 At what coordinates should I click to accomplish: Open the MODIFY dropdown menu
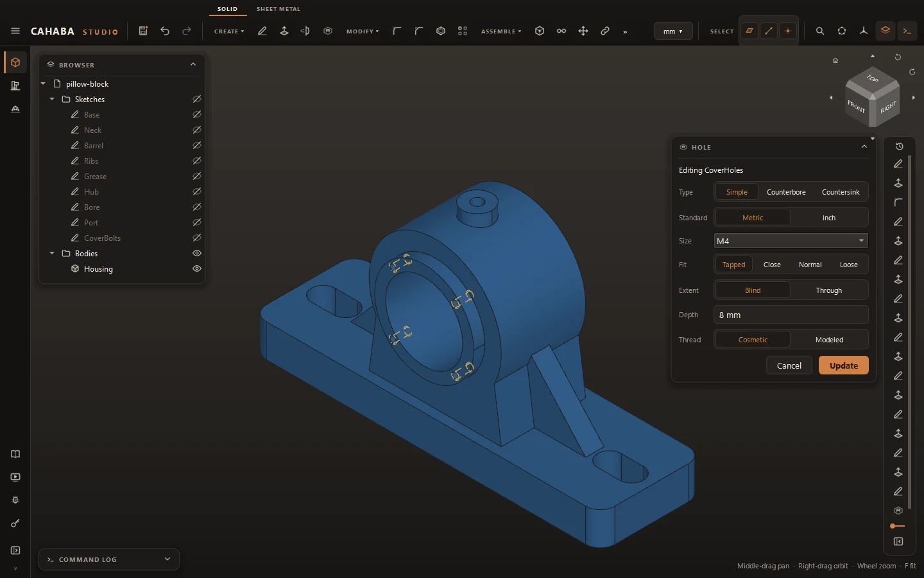click(x=363, y=31)
